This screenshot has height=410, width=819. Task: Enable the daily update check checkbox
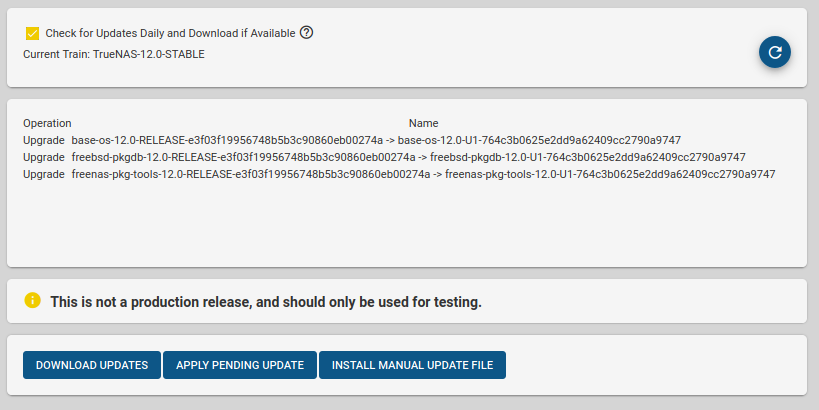point(33,33)
